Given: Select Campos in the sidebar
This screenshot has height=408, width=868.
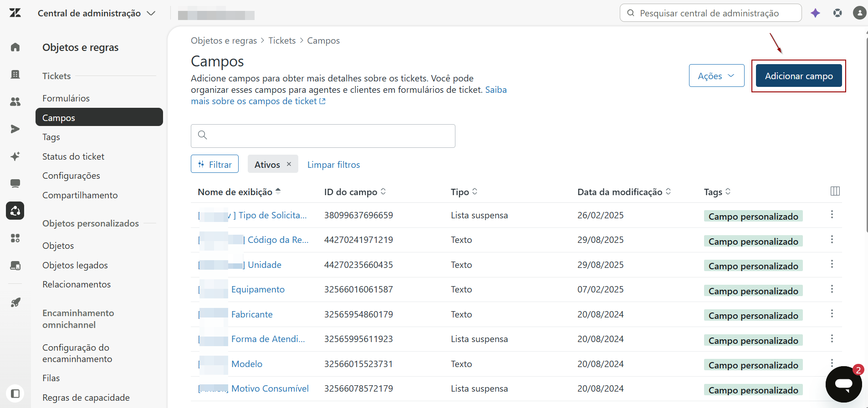Looking at the screenshot, I should click(x=99, y=117).
